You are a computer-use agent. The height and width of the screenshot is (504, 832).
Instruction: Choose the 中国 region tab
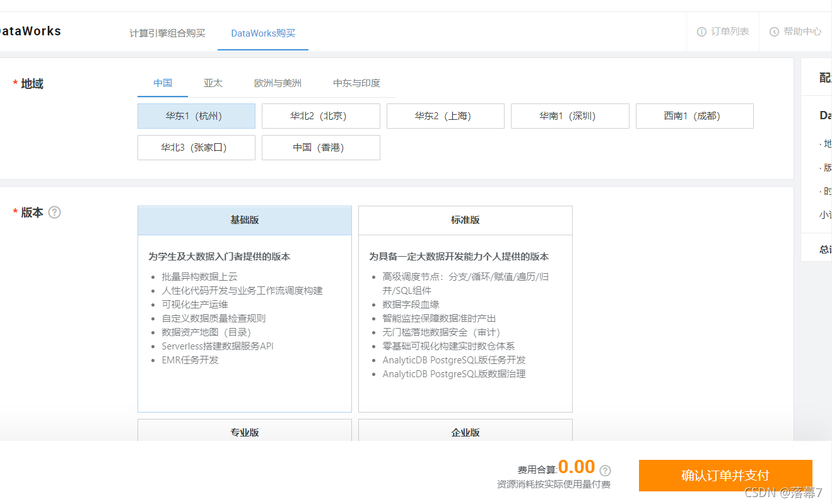click(163, 83)
